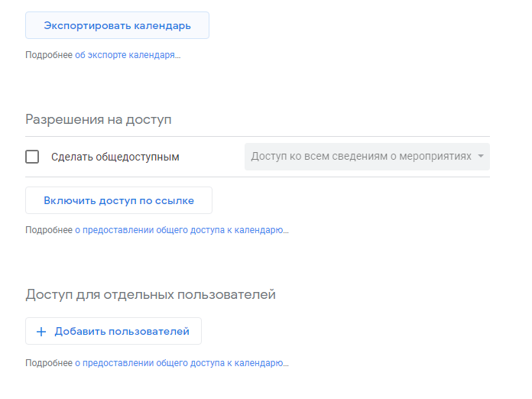532x399 pixels.
Task: Click the Включить доступ по ссылке button
Action: [118, 200]
